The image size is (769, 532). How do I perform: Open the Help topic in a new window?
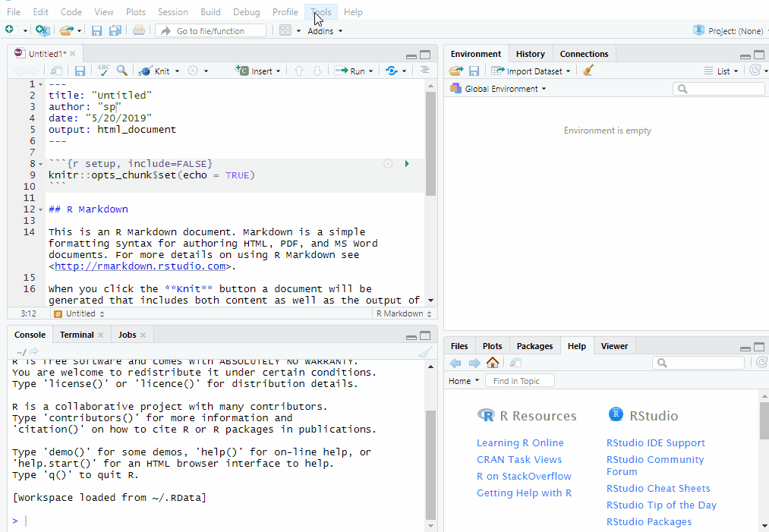click(515, 363)
